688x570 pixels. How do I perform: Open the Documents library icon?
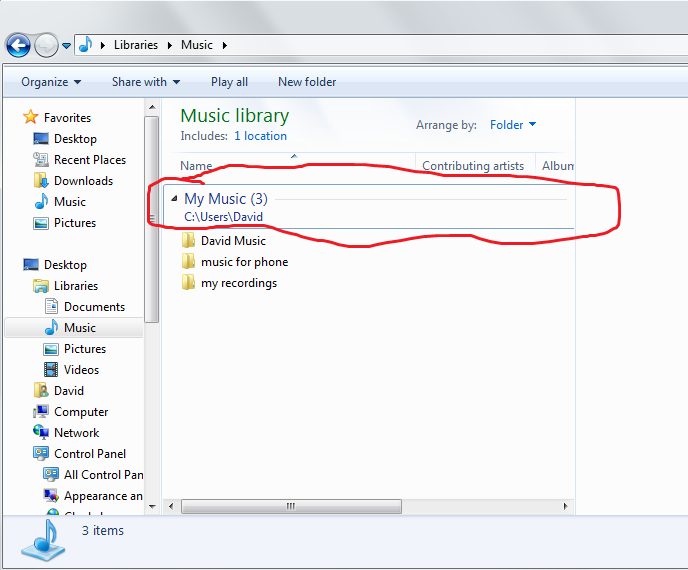(51, 306)
